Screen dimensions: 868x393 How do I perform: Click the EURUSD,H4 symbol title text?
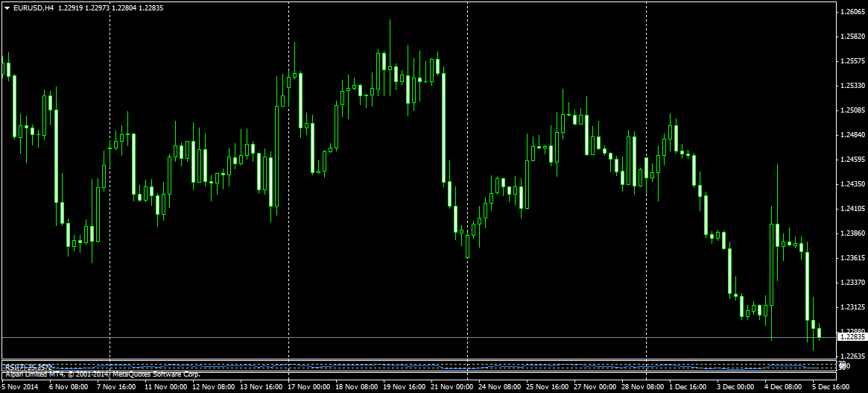click(34, 7)
